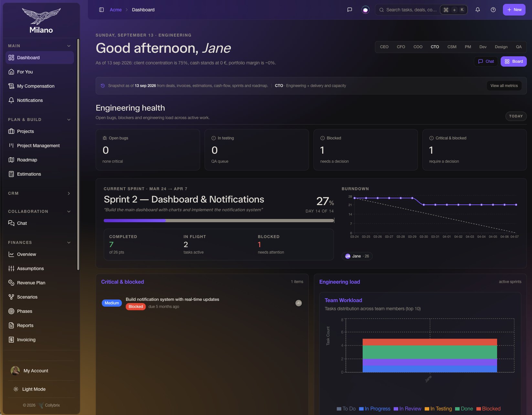Click the Roadmap map icon
The width and height of the screenshot is (532, 415).
[11, 160]
